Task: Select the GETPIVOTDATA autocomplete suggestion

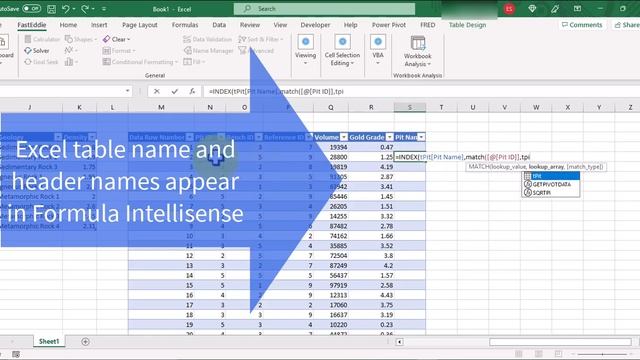Action: point(551,184)
